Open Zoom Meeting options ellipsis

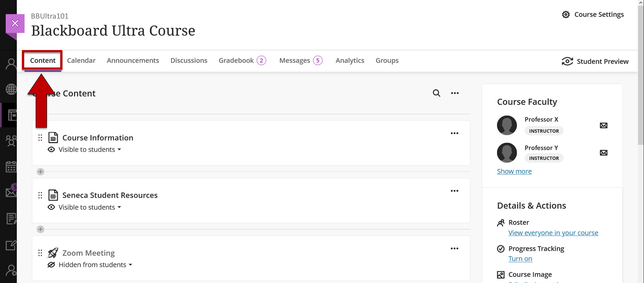coord(455,249)
